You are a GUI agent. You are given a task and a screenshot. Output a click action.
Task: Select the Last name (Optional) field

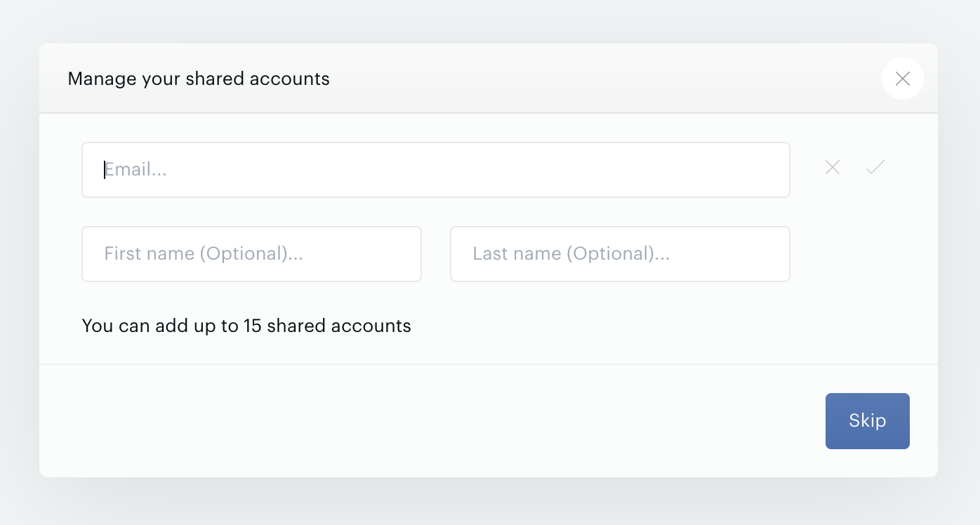(x=620, y=254)
